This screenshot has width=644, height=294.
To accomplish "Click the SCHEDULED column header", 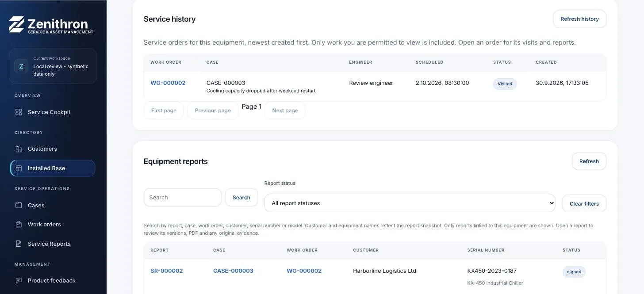I will (429, 62).
